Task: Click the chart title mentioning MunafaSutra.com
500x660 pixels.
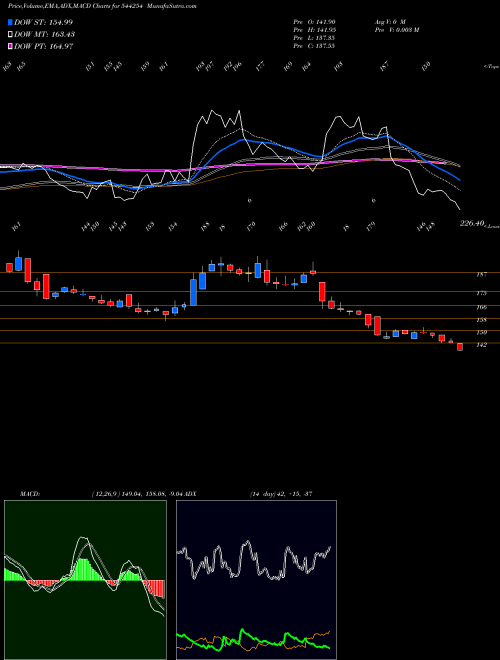Action: pos(102,6)
